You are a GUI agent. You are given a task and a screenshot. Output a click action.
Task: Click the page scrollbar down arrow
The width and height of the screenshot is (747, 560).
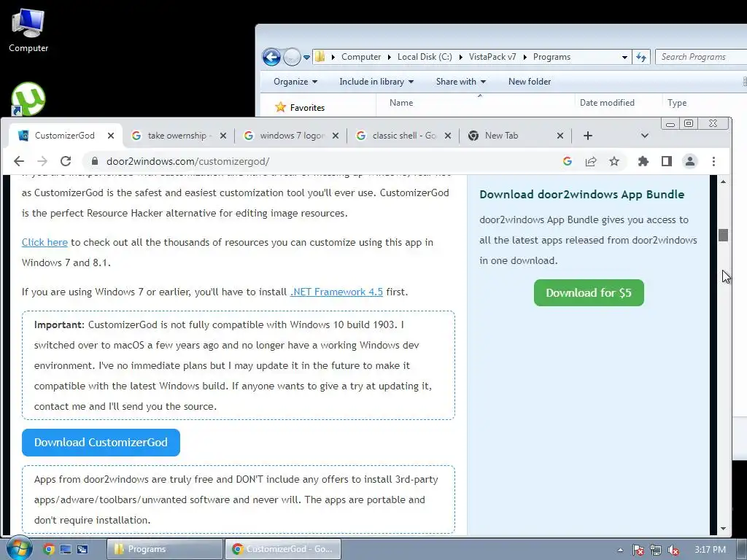723,529
